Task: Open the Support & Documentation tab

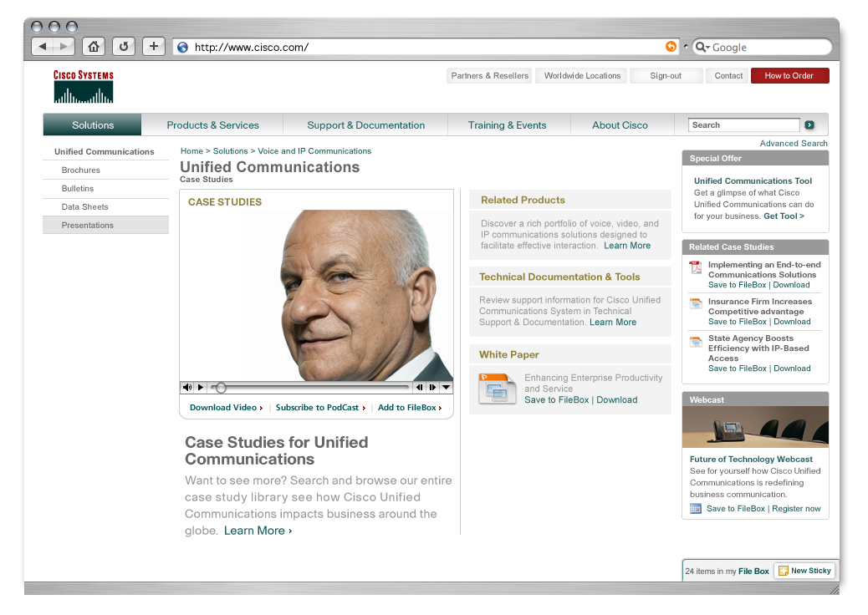Action: [x=366, y=125]
